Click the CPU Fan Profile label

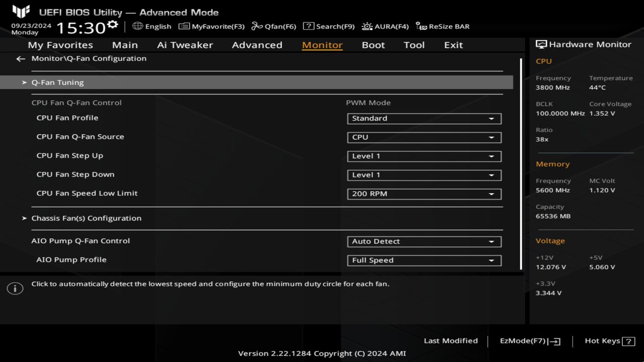click(67, 118)
